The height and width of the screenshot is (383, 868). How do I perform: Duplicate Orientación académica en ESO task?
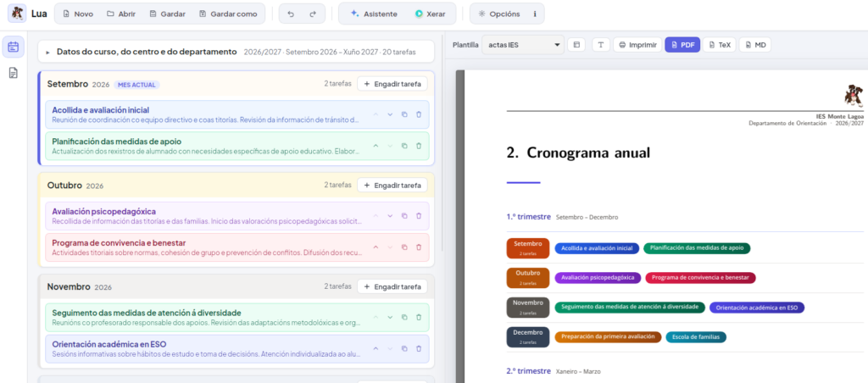click(404, 349)
